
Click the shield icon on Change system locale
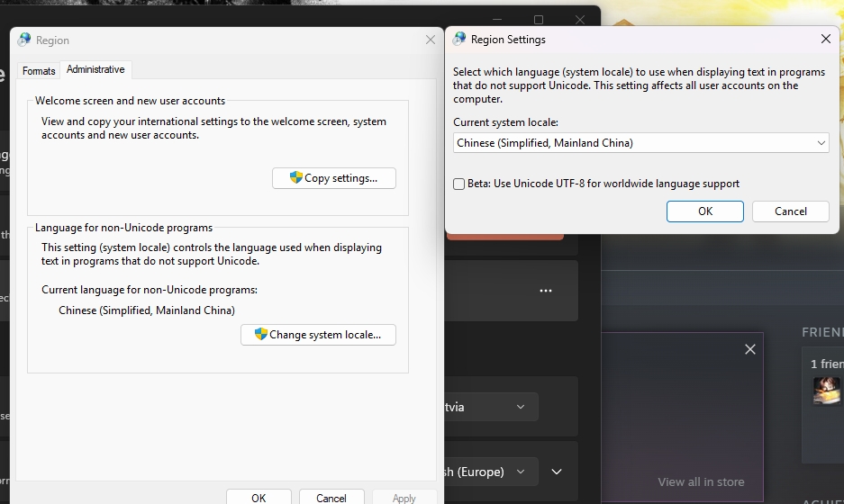[x=261, y=334]
